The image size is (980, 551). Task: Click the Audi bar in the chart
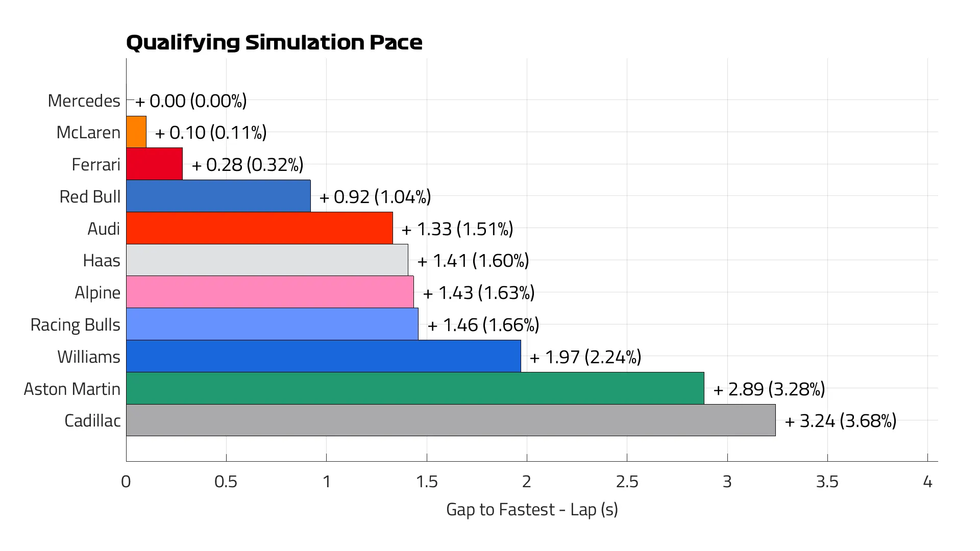259,228
